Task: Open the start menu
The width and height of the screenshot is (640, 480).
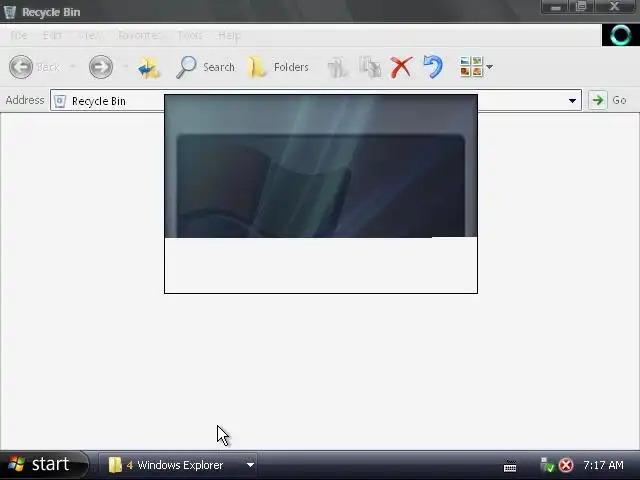Action: pos(43,464)
